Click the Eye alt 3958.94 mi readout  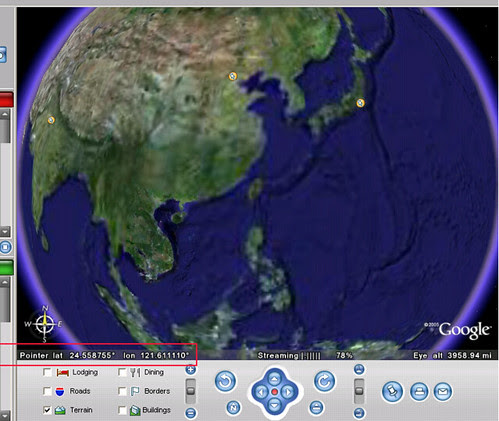452,355
